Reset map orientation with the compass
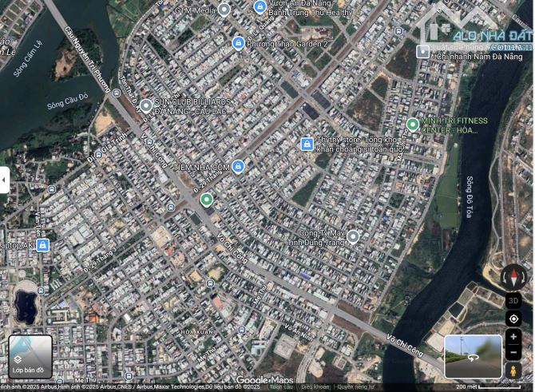The image size is (535, 392). [x=513, y=277]
